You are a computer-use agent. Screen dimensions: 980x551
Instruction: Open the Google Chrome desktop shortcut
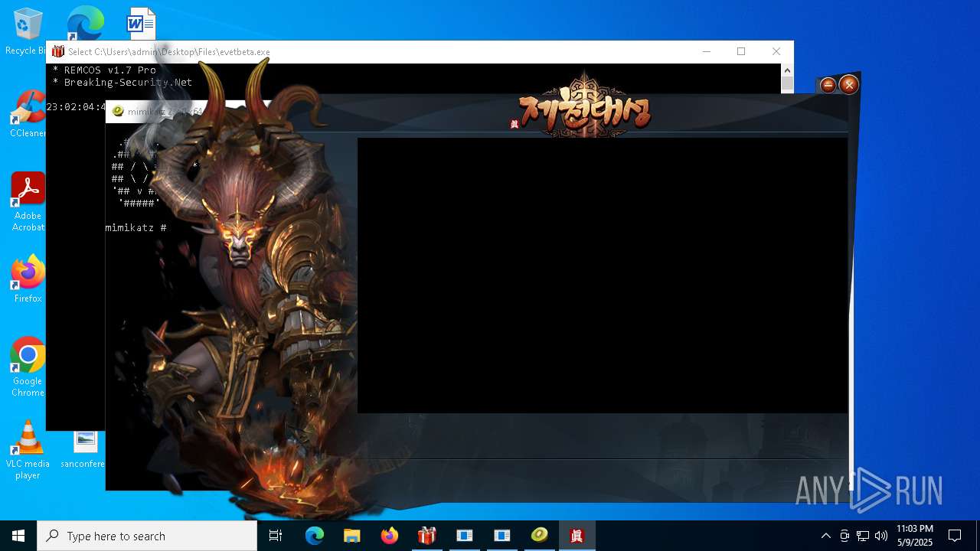click(28, 367)
